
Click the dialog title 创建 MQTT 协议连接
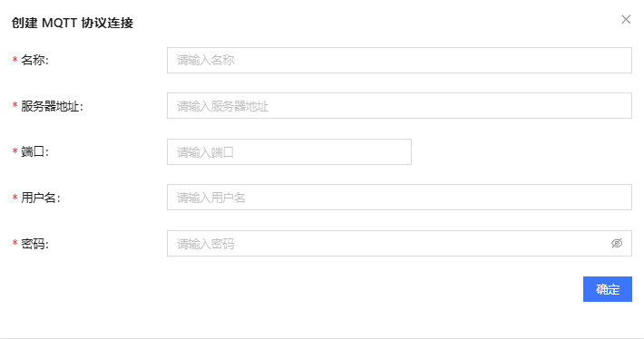pyautogui.click(x=73, y=23)
